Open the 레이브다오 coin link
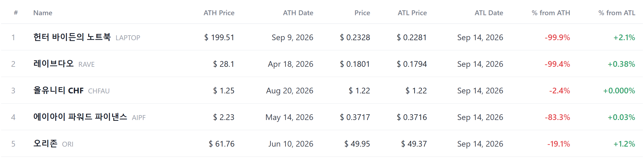This screenshot has height=158, width=644. tap(54, 64)
